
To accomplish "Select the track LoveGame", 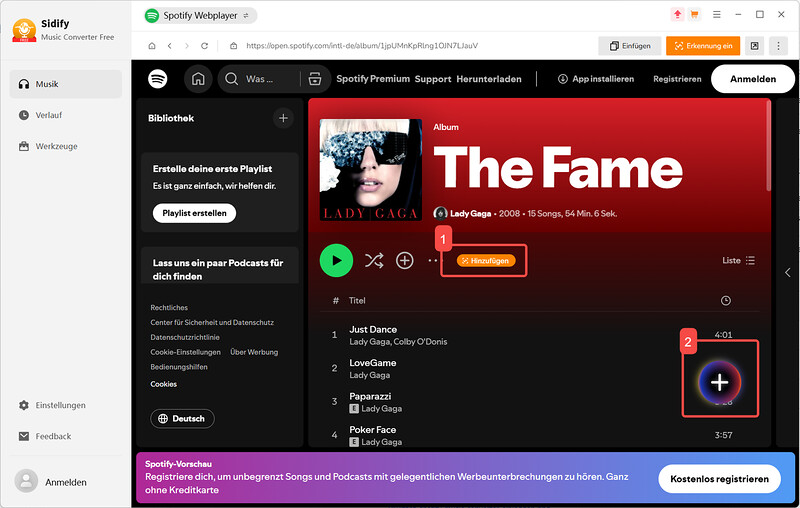I will click(x=372, y=363).
